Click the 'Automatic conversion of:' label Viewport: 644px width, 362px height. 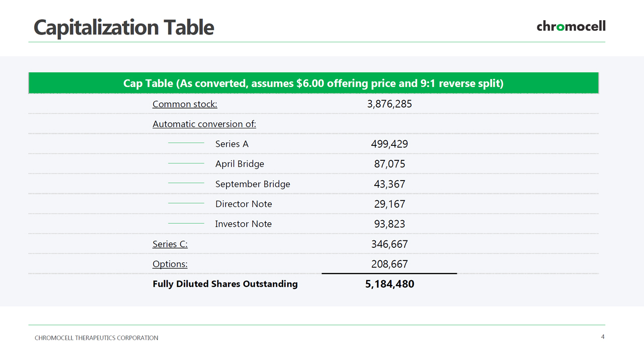pyautogui.click(x=204, y=124)
